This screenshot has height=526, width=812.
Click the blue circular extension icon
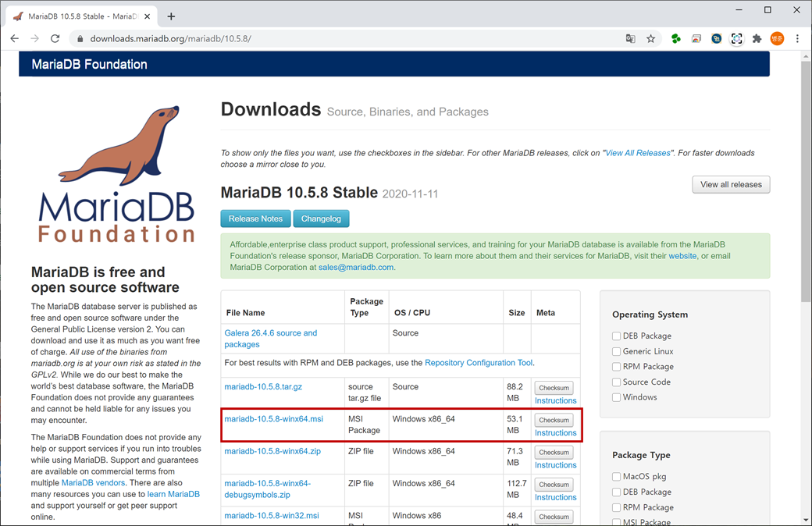(716, 38)
